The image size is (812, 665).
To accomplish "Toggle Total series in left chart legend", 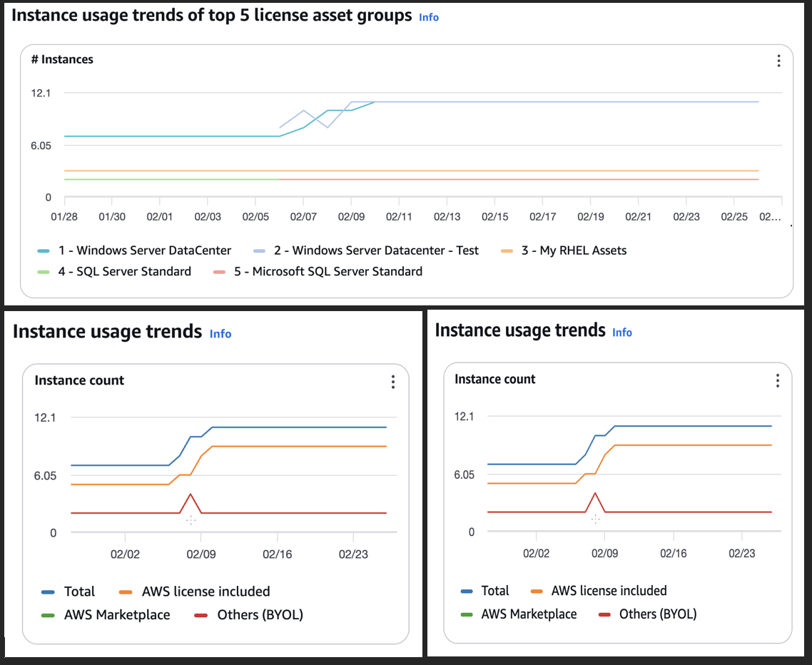I will (79, 592).
